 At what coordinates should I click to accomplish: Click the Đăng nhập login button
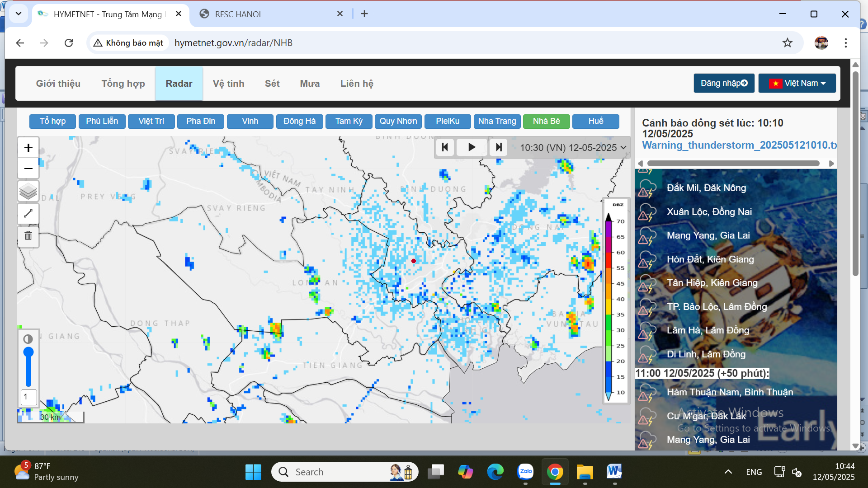coord(724,83)
